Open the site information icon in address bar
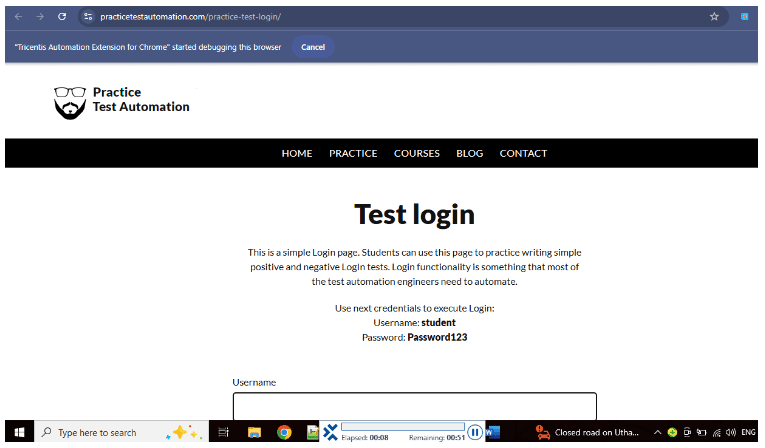The height and width of the screenshot is (448, 765). click(x=88, y=17)
